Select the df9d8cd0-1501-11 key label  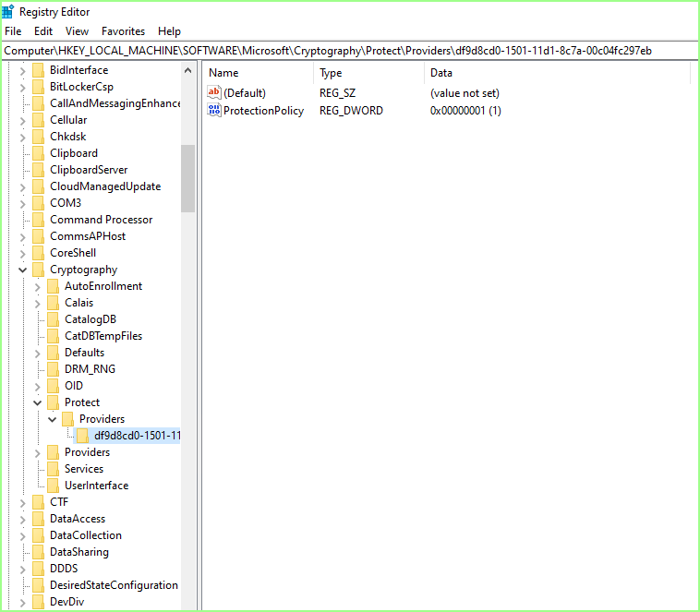coord(137,436)
